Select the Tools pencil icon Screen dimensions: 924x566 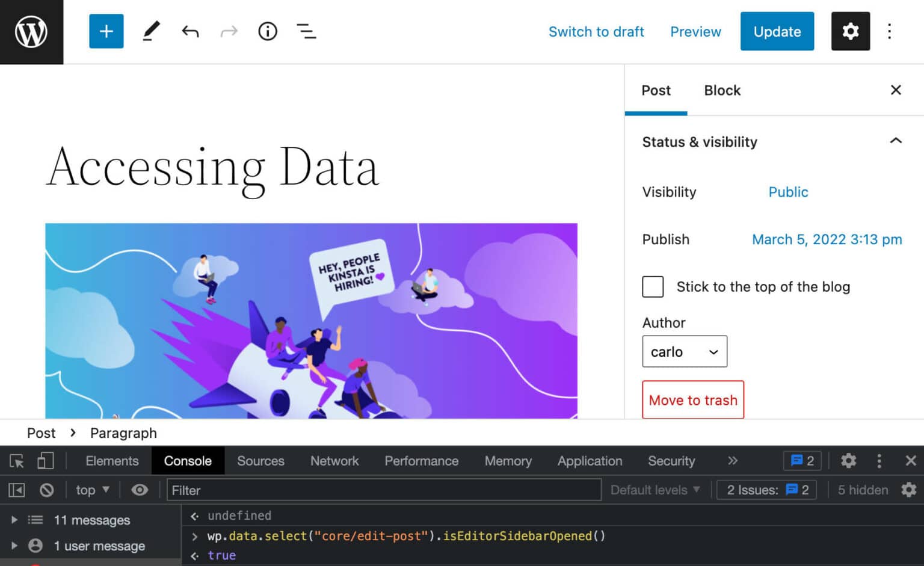[151, 31]
